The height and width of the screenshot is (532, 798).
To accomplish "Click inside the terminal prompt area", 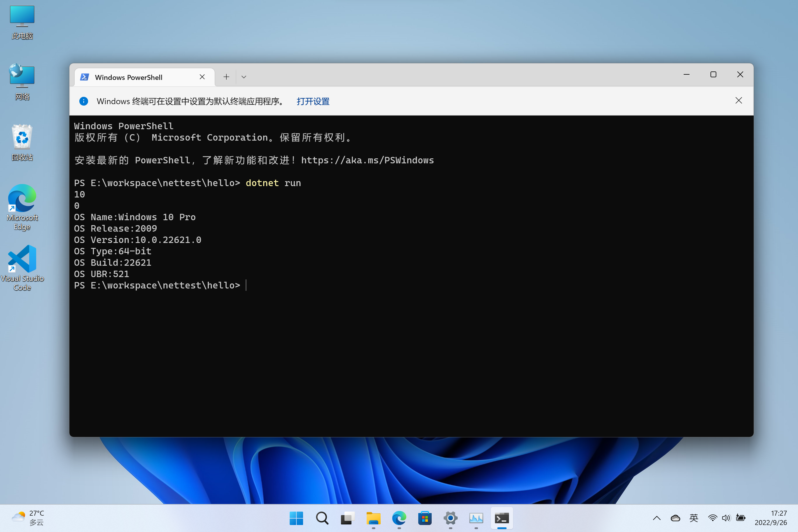I will click(407, 339).
